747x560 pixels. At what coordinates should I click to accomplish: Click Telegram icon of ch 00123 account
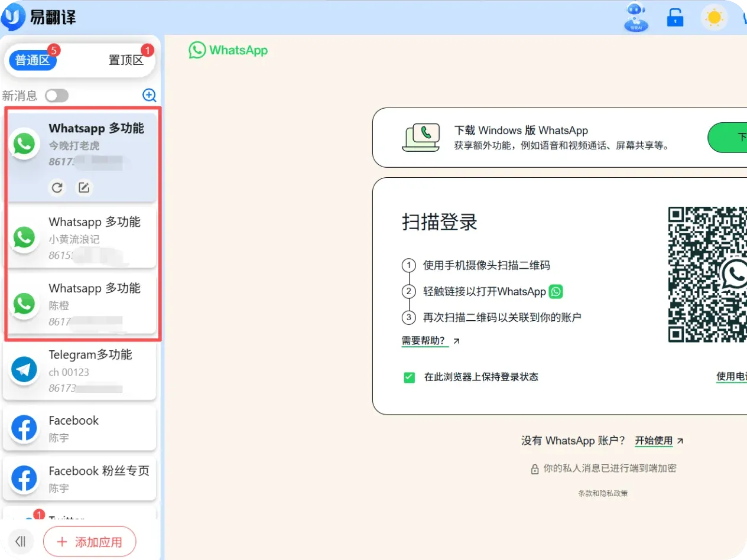coord(24,370)
